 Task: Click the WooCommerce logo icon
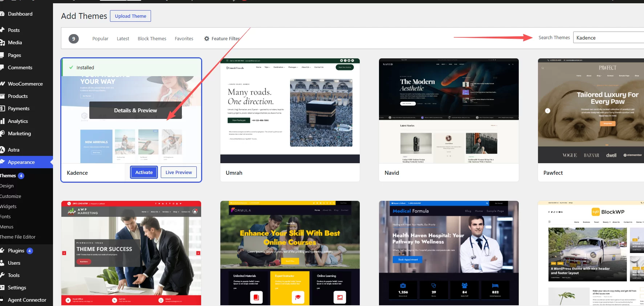coord(2,84)
